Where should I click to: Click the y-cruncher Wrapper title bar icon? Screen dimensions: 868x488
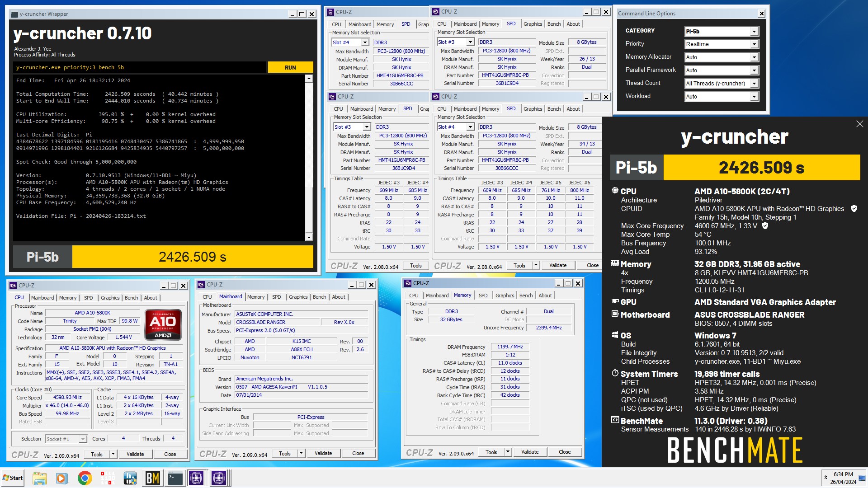click(x=15, y=14)
